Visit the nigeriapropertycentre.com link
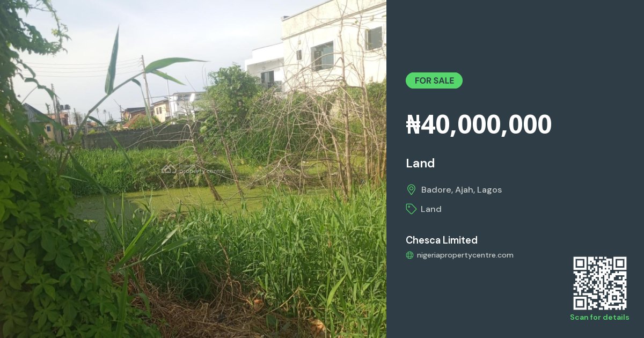 pos(465,255)
